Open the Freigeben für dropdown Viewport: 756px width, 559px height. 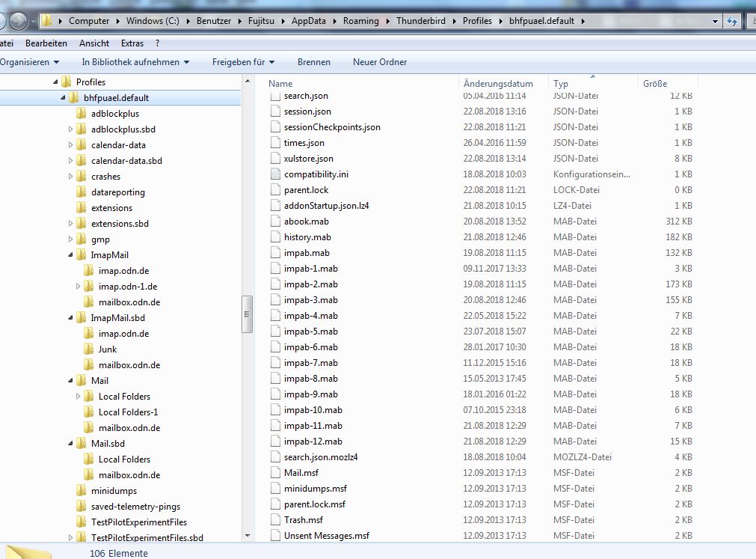point(243,62)
